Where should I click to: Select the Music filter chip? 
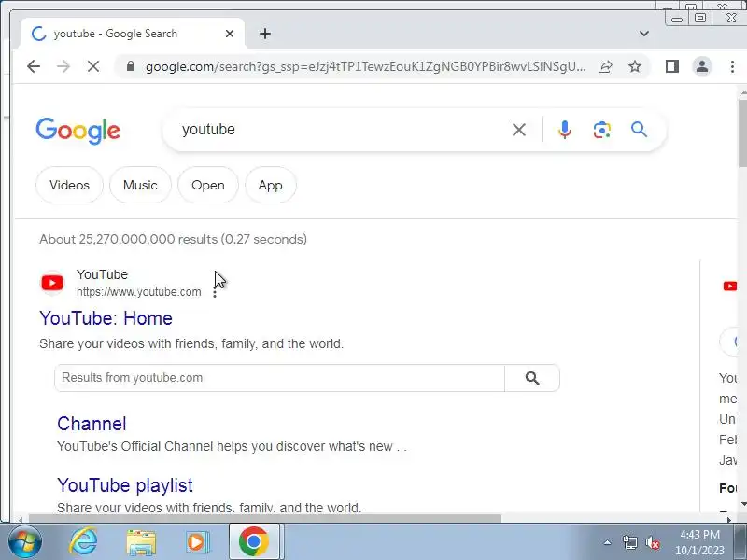point(140,185)
